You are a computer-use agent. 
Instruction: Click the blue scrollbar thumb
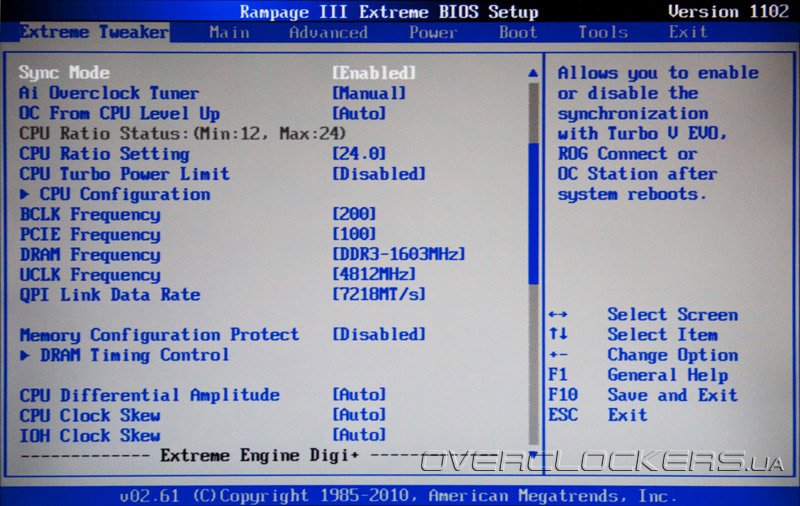[534, 214]
